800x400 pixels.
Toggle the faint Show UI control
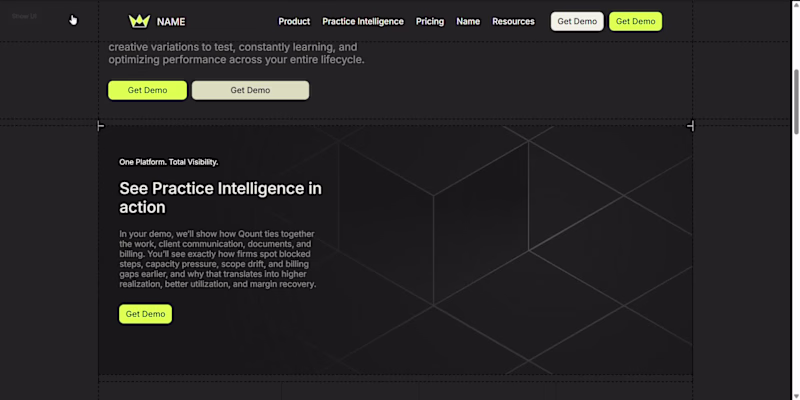[x=24, y=16]
